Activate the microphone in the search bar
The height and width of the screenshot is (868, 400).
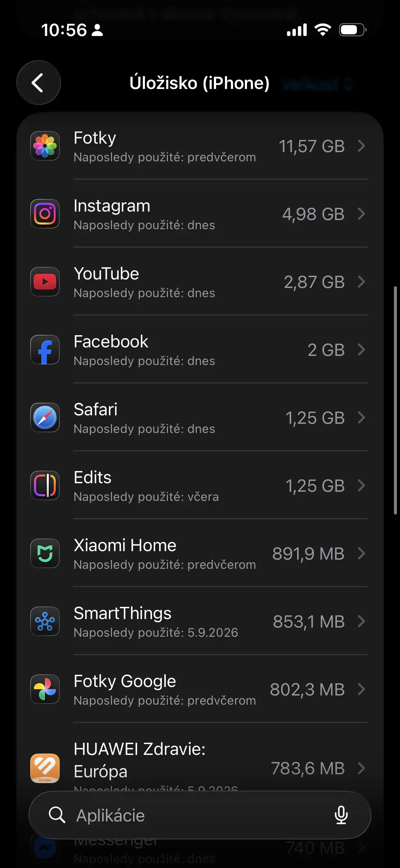(x=341, y=815)
